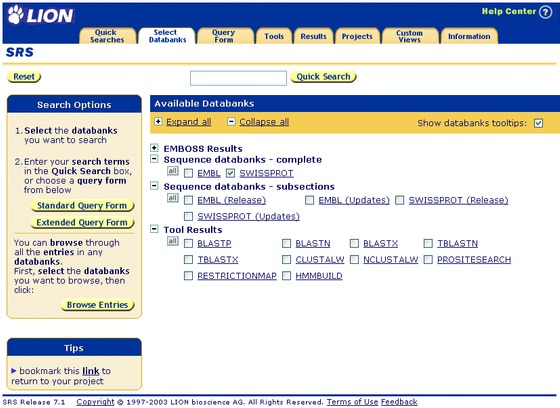The image size is (560, 408).
Task: Check the EMBL (Release) checkbox
Action: click(x=188, y=200)
